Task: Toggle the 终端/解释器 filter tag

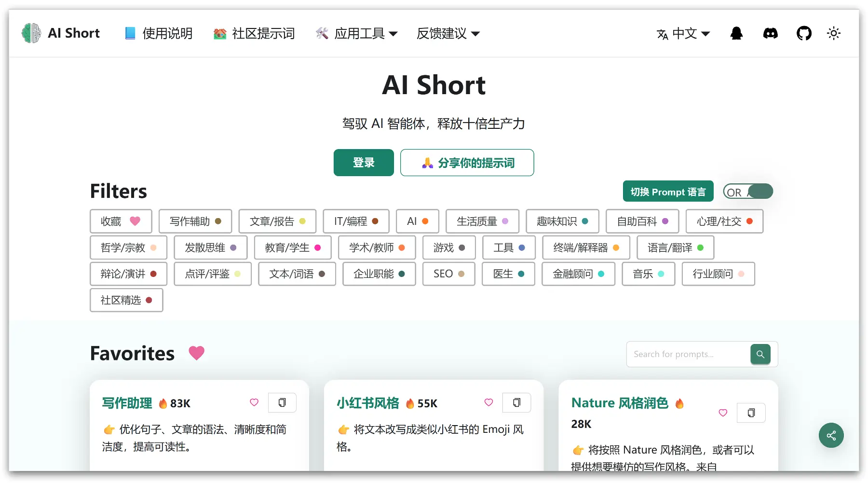Action: click(586, 248)
